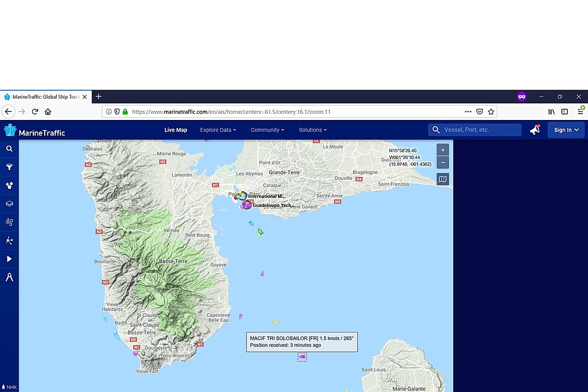Click the Trois Rivieres map label
The width and height of the screenshot is (588, 392).
click(175, 355)
